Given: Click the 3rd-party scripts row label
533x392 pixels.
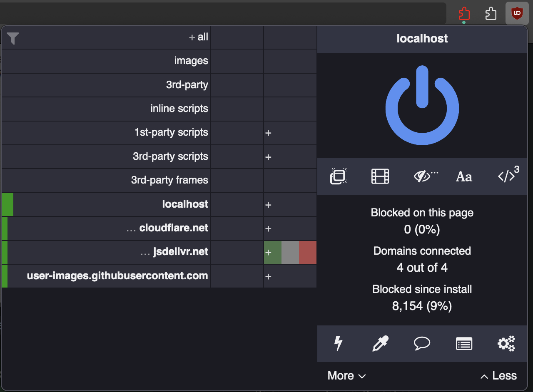Looking at the screenshot, I should 170,156.
